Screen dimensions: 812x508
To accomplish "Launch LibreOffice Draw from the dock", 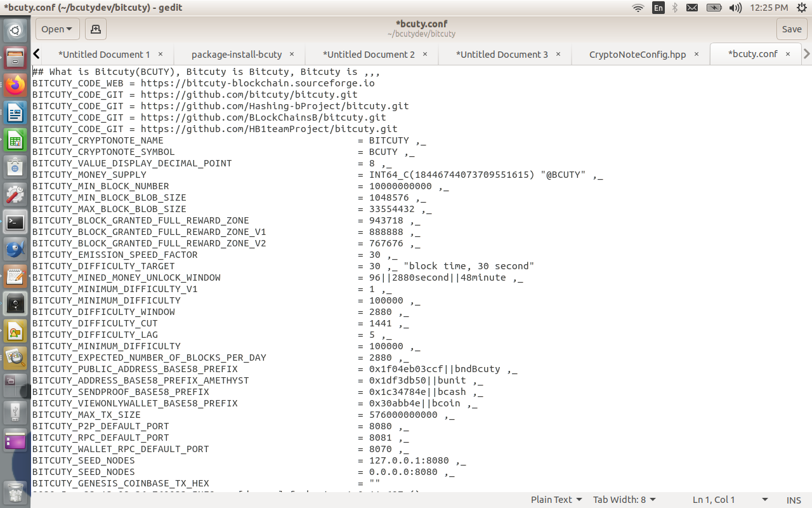I will coord(15,331).
